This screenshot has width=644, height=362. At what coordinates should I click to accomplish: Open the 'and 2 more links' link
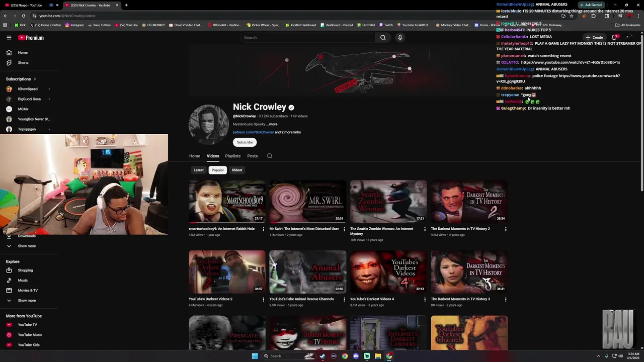pyautogui.click(x=288, y=132)
